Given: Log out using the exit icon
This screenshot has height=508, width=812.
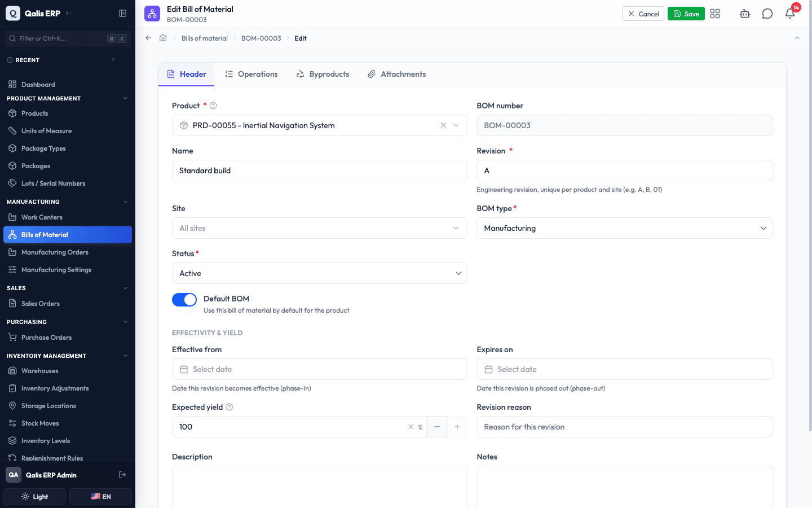Looking at the screenshot, I should [122, 475].
